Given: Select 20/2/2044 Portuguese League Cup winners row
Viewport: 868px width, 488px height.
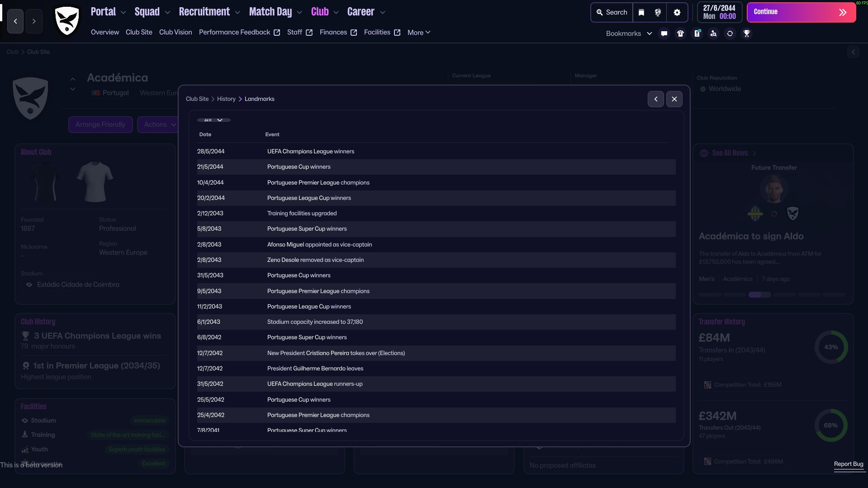Looking at the screenshot, I should [436, 198].
